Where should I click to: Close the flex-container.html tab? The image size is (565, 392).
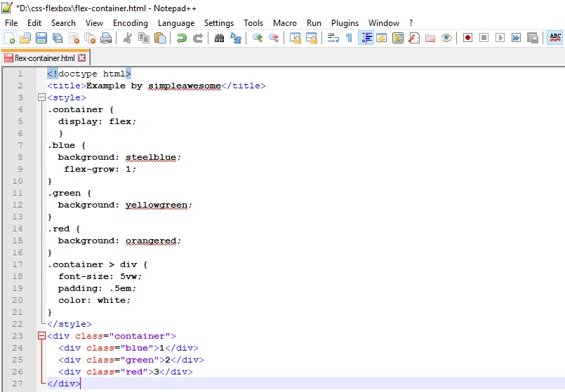click(x=82, y=58)
